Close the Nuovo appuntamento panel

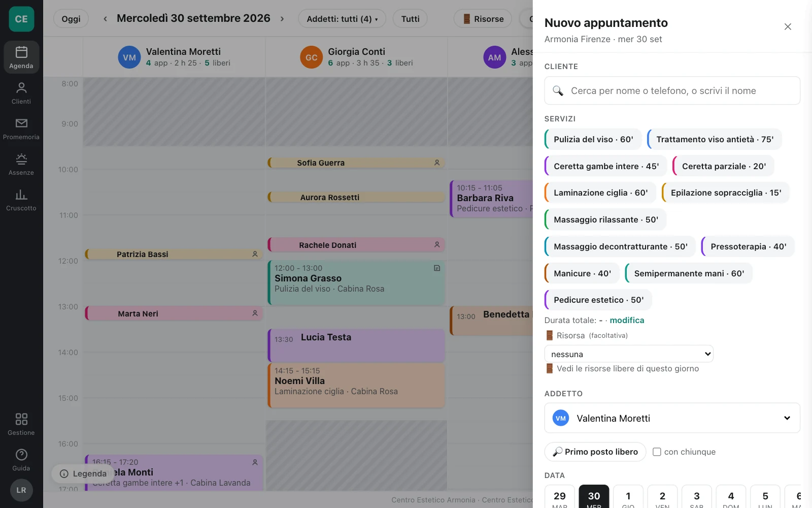click(788, 26)
